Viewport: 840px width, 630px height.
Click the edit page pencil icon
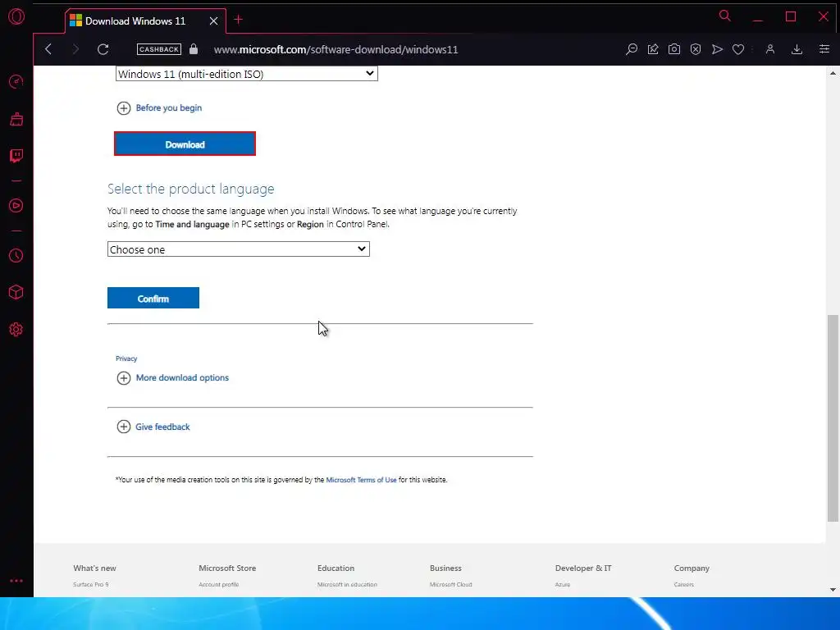coord(653,49)
